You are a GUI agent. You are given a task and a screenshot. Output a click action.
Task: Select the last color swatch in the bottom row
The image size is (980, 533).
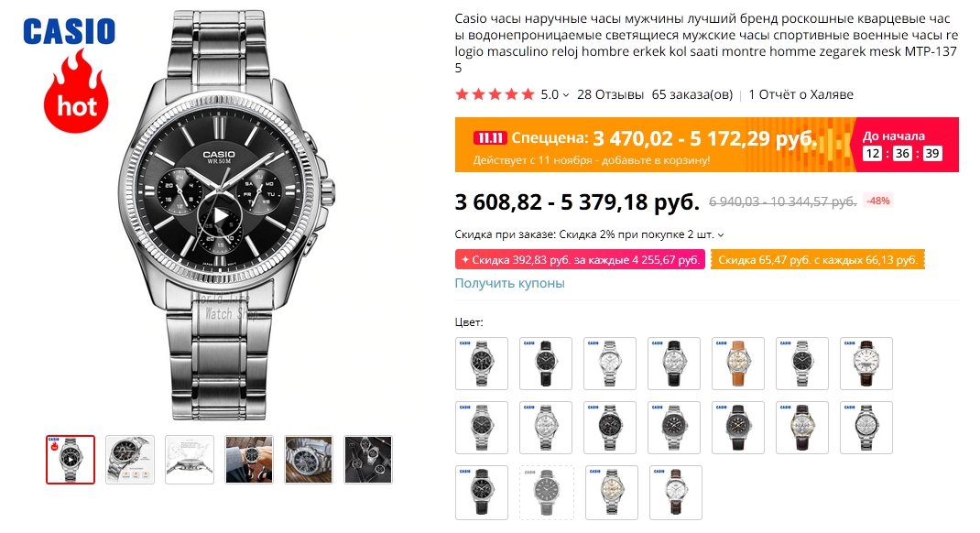[x=675, y=492]
